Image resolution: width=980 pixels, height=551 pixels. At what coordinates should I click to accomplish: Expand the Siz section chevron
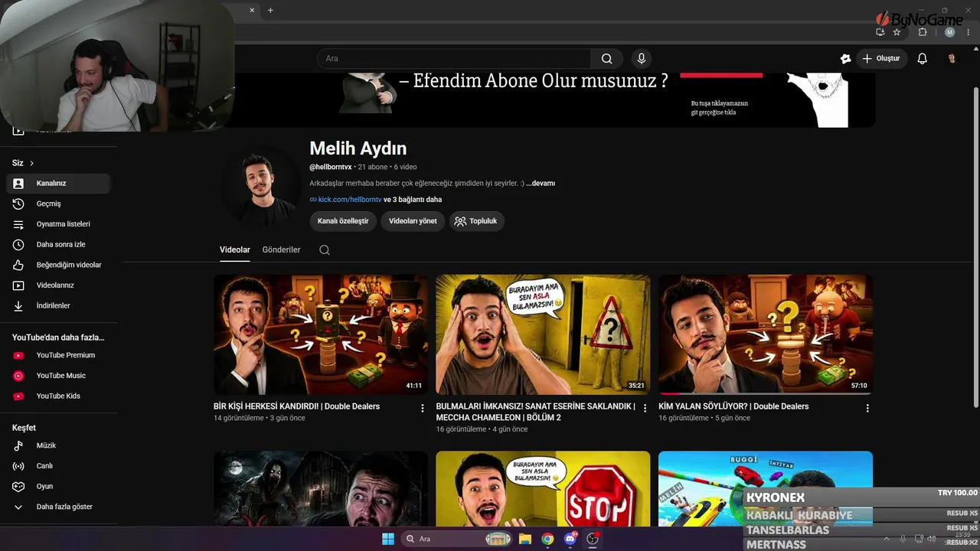[x=31, y=163]
